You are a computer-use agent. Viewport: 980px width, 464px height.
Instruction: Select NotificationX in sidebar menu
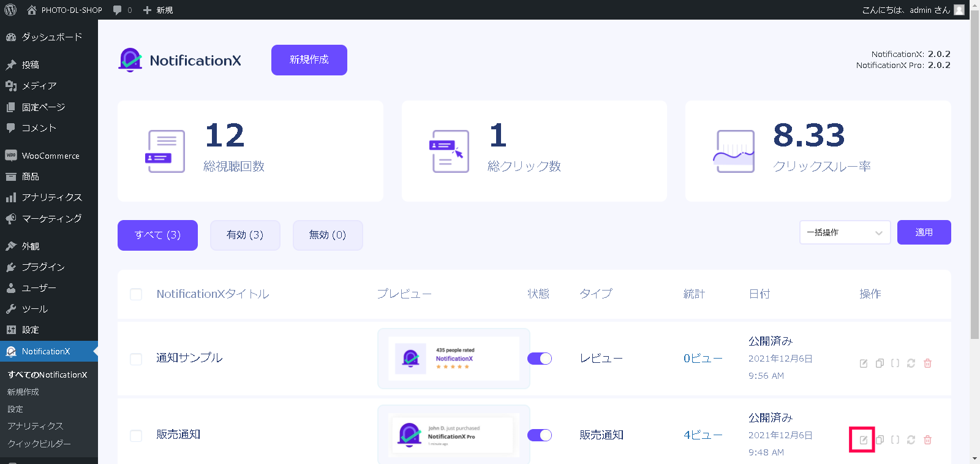coord(49,351)
